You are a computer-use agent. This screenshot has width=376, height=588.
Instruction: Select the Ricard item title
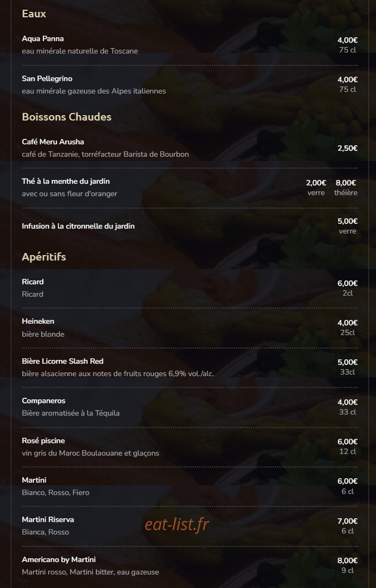(32, 282)
